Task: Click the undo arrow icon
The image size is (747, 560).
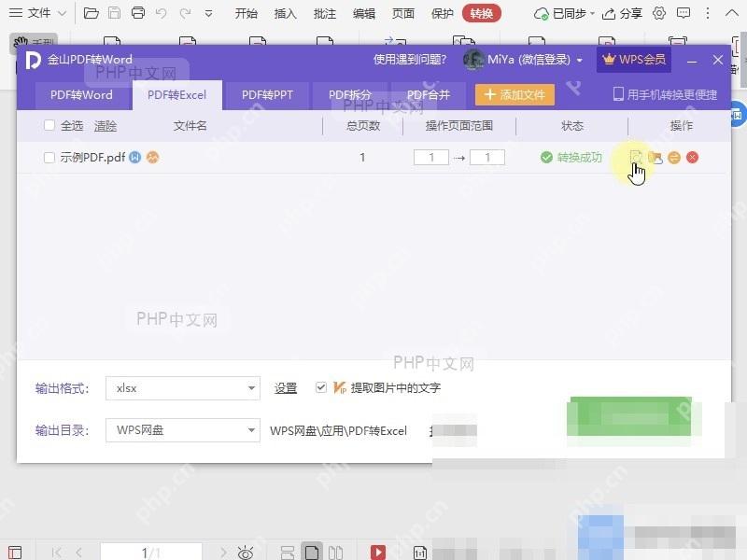Action: pos(161,13)
